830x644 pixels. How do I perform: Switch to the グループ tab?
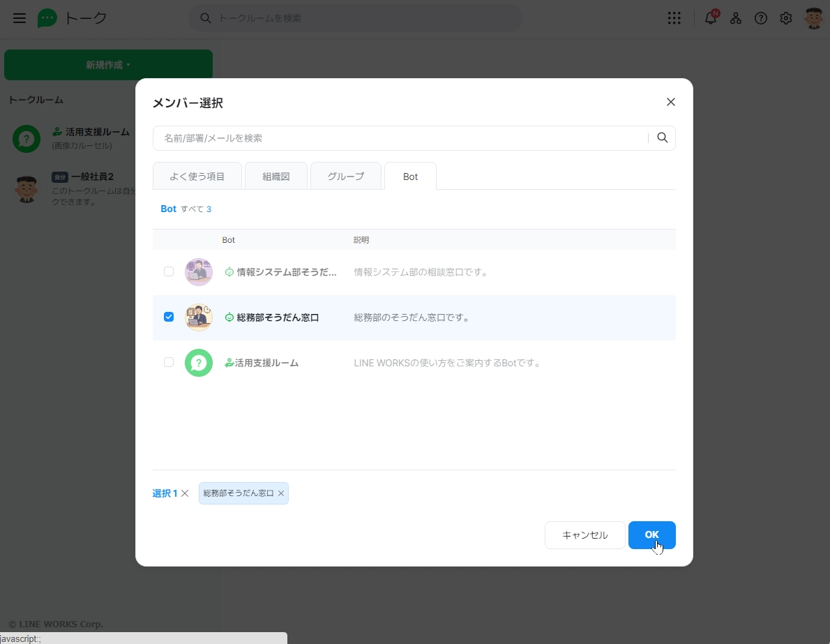tap(346, 177)
